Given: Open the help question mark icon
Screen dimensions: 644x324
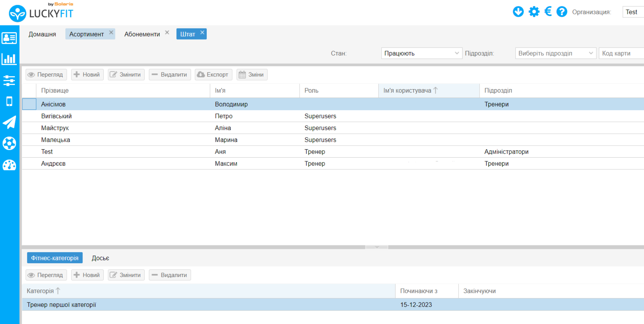Looking at the screenshot, I should [562, 12].
